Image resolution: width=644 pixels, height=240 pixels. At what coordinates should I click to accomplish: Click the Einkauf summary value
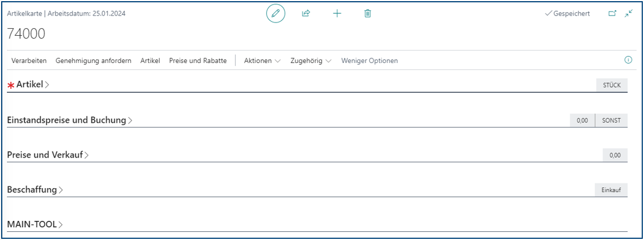click(x=611, y=190)
